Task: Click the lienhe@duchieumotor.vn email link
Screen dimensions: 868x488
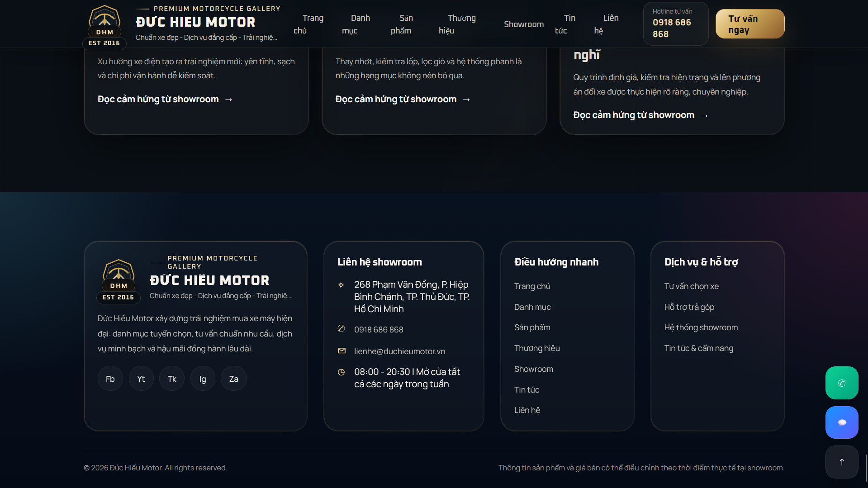Action: (399, 351)
